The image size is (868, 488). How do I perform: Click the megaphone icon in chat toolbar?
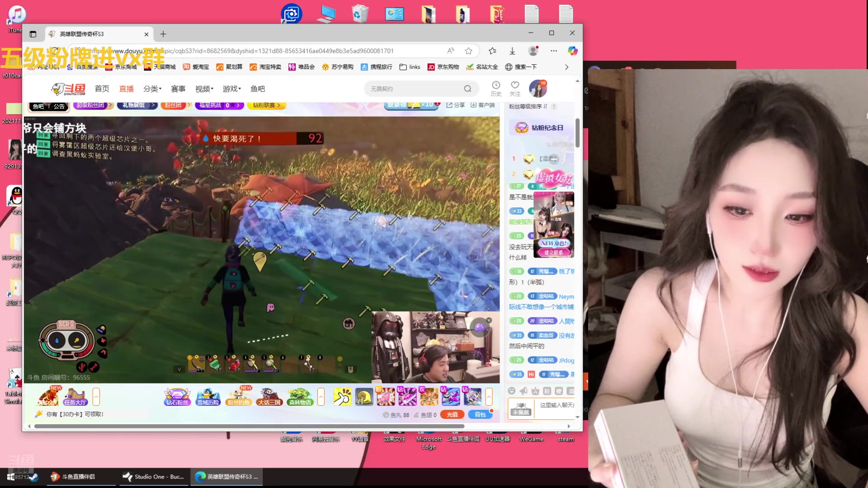524,391
